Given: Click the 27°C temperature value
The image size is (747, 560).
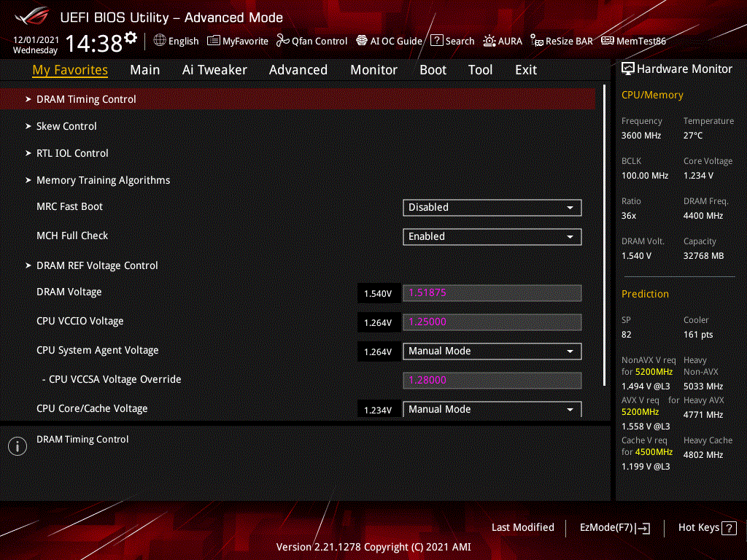Looking at the screenshot, I should (x=693, y=136).
